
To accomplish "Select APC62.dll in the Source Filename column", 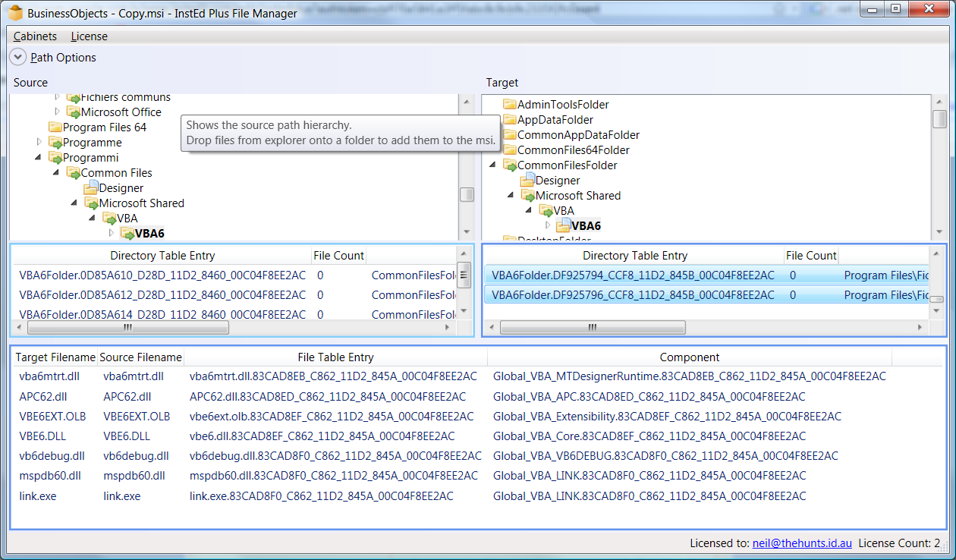I will pyautogui.click(x=127, y=396).
